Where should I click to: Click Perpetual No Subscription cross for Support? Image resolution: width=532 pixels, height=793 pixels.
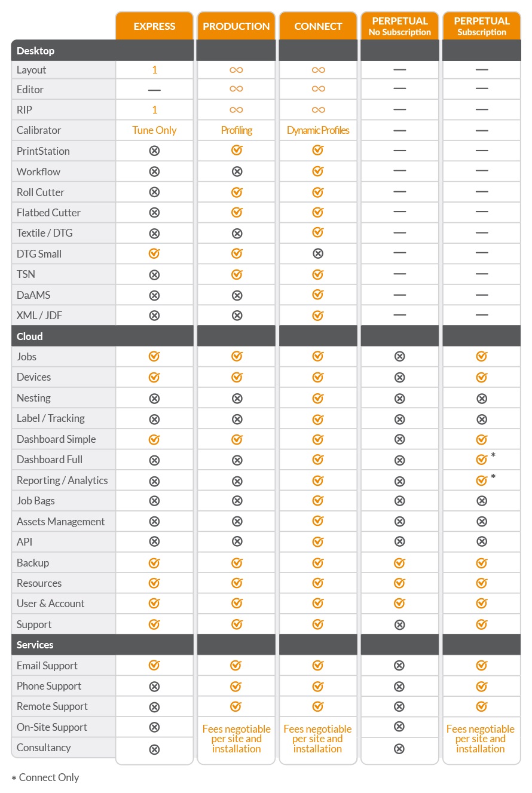pos(399,624)
